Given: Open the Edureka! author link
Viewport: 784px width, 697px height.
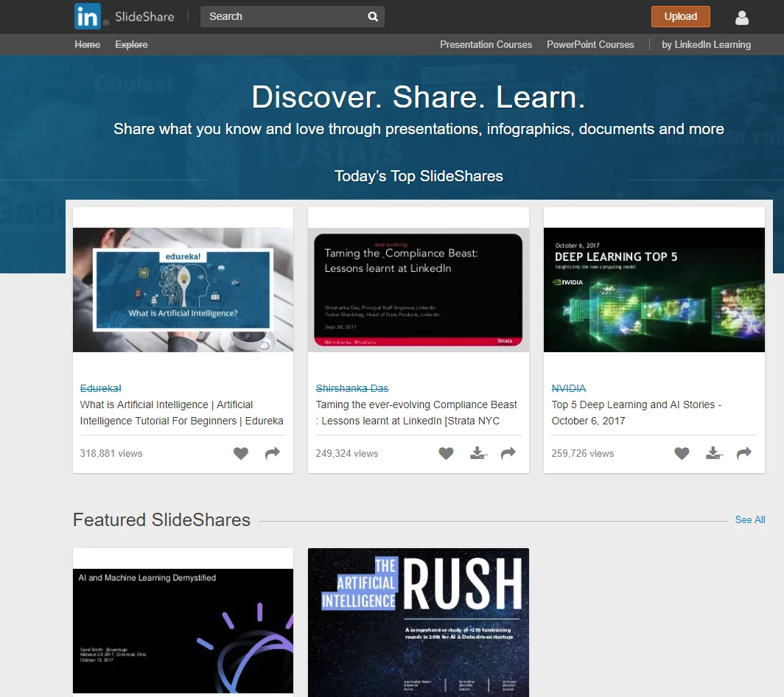Looking at the screenshot, I should pyautogui.click(x=100, y=388).
